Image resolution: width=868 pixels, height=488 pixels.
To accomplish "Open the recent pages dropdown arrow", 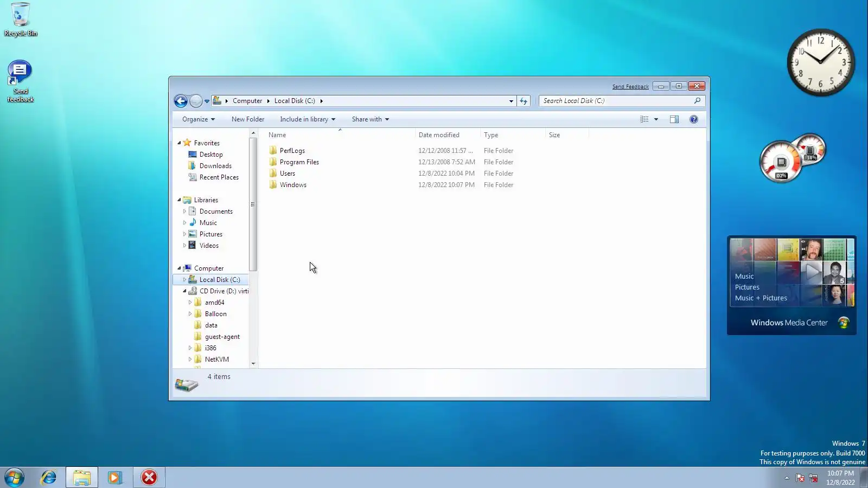I will coord(207,101).
